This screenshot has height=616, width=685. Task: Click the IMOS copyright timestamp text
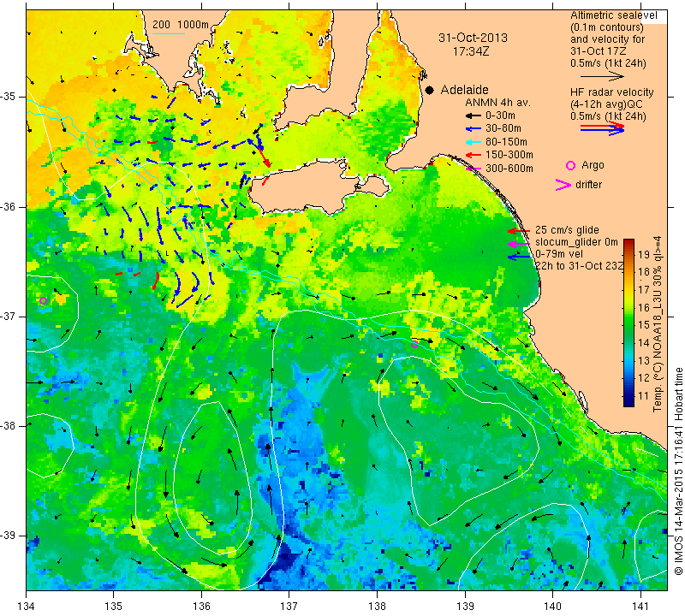point(678,471)
